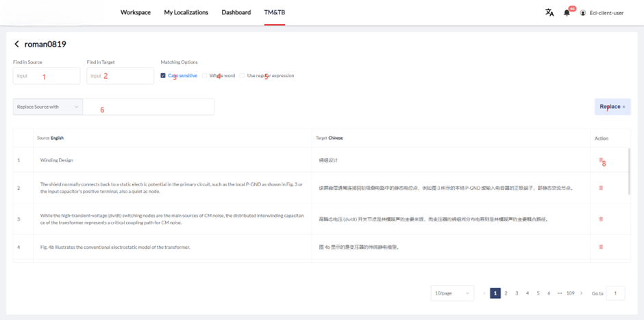Switch to the Workspace tab
This screenshot has width=644, height=320.
click(135, 12)
